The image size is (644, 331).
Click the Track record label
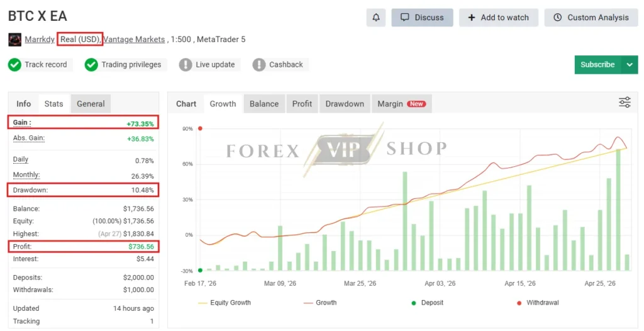45,65
